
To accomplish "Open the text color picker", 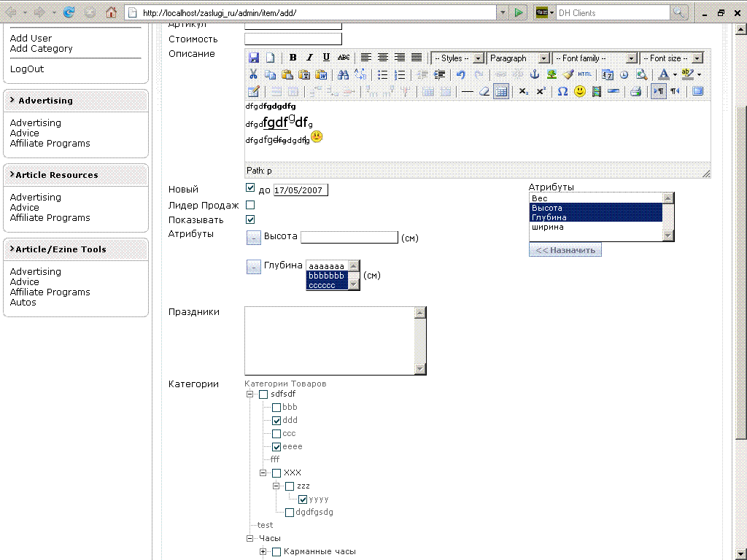I will point(663,74).
